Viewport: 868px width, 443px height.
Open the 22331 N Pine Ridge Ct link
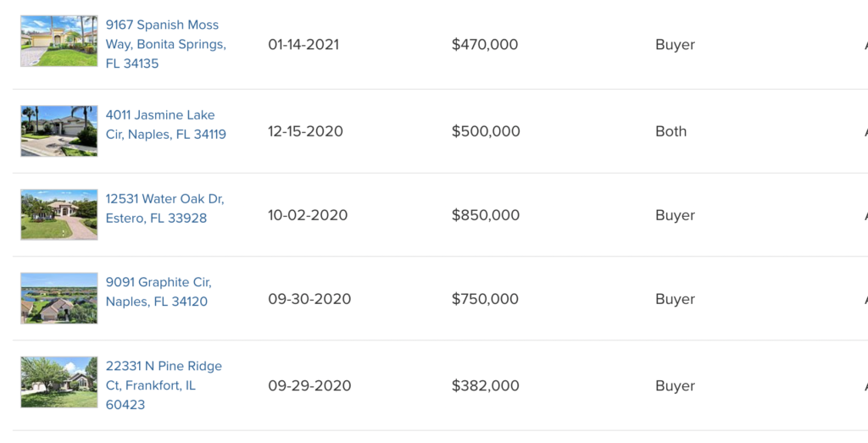pyautogui.click(x=164, y=385)
